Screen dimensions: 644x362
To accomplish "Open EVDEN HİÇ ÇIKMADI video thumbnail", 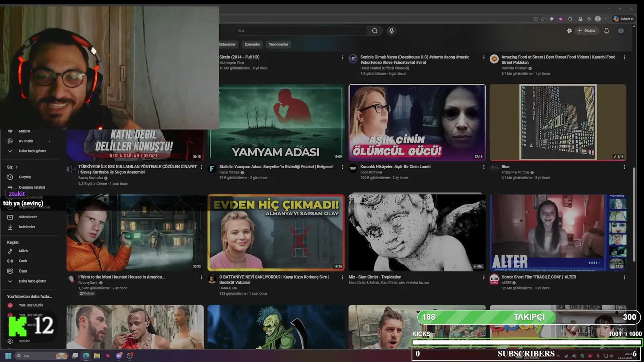I will tap(276, 232).
